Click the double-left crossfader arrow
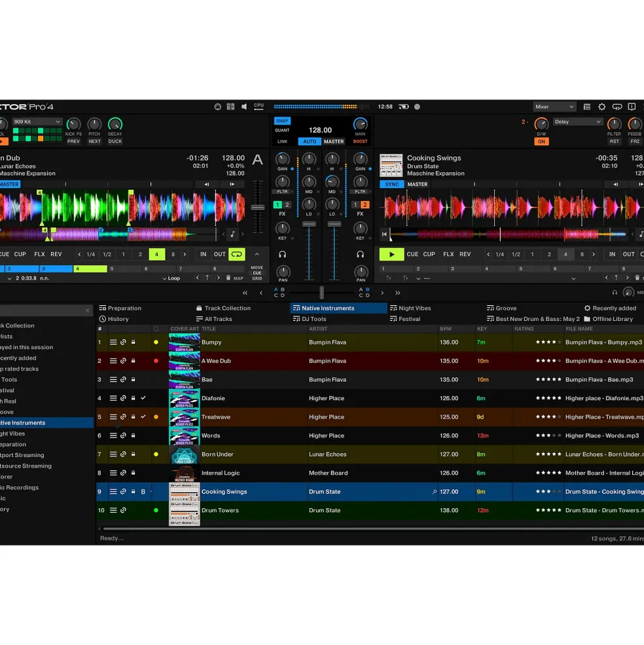The height and width of the screenshot is (645, 644). (x=245, y=293)
